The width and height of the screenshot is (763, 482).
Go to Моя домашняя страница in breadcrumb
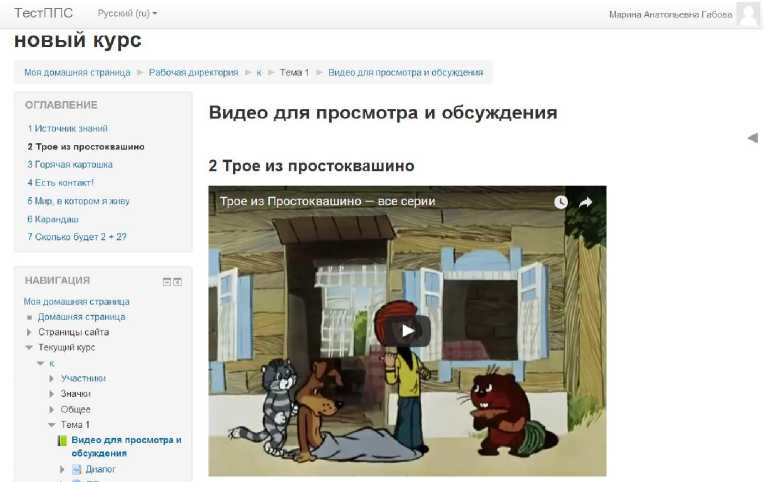click(77, 72)
